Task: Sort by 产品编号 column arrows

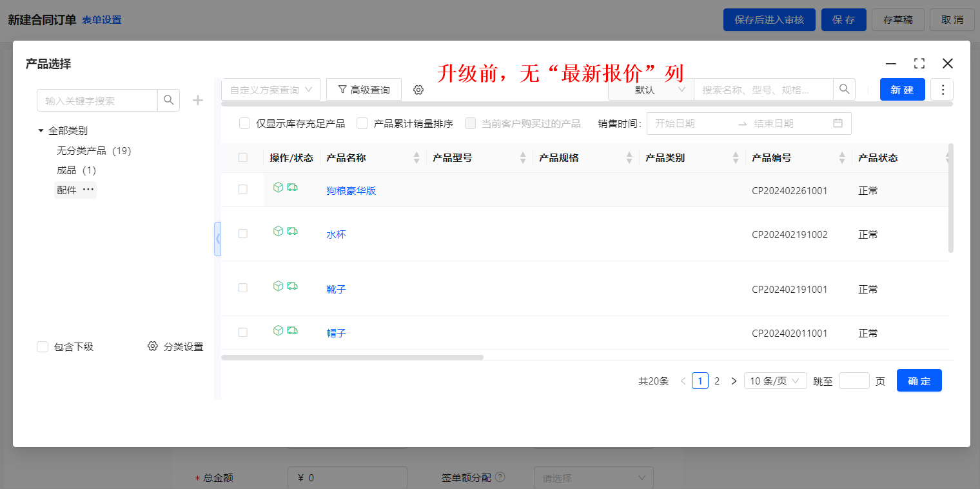Action: [x=842, y=157]
